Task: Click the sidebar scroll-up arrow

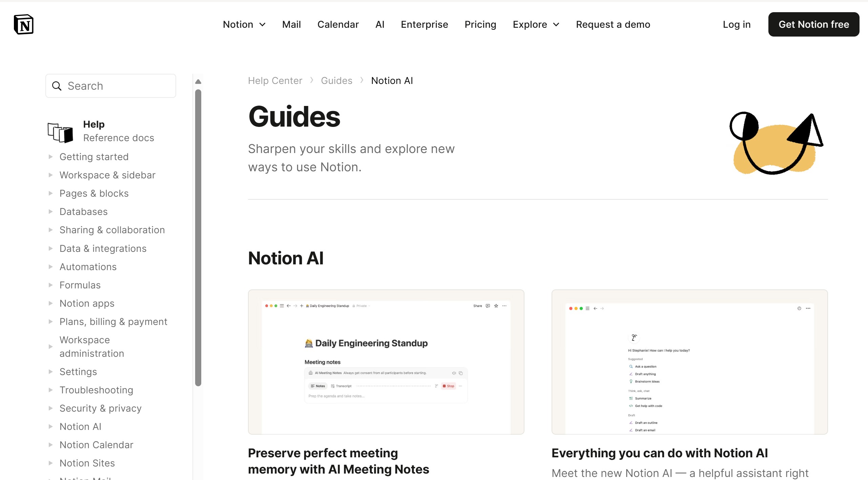Action: (198, 82)
